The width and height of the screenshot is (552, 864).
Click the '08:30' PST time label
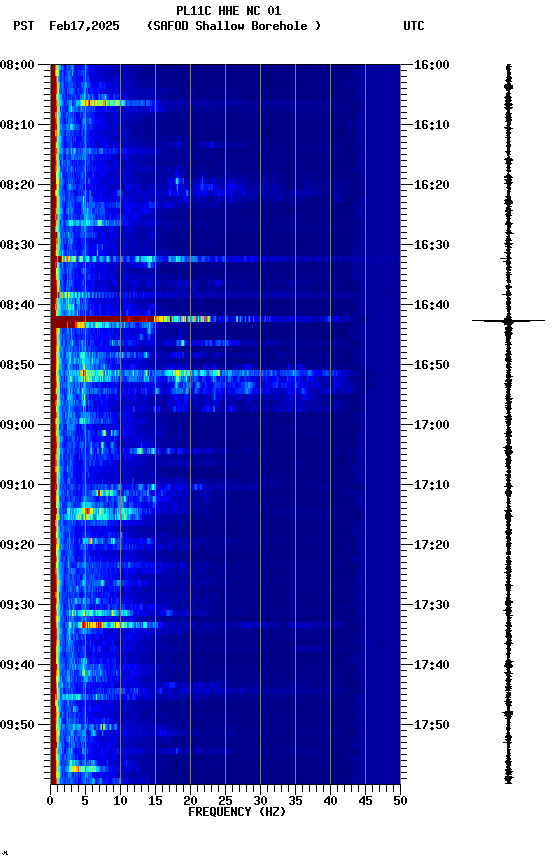click(17, 245)
